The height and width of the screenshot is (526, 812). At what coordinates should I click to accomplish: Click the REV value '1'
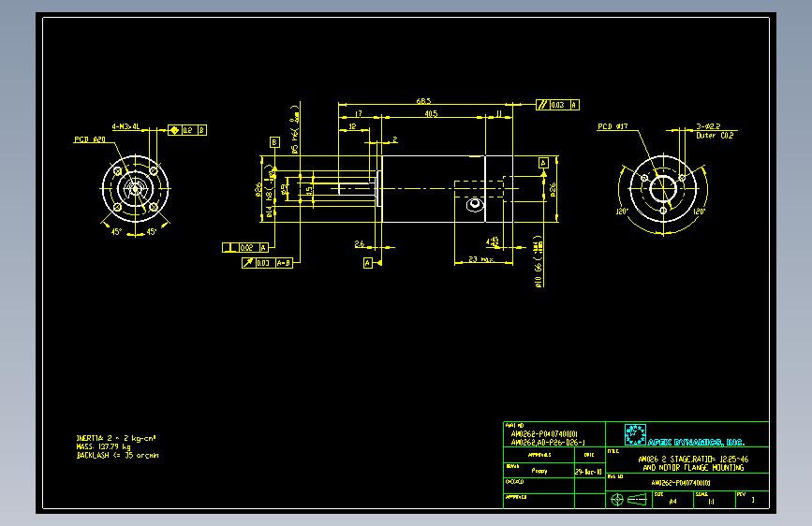(x=753, y=500)
